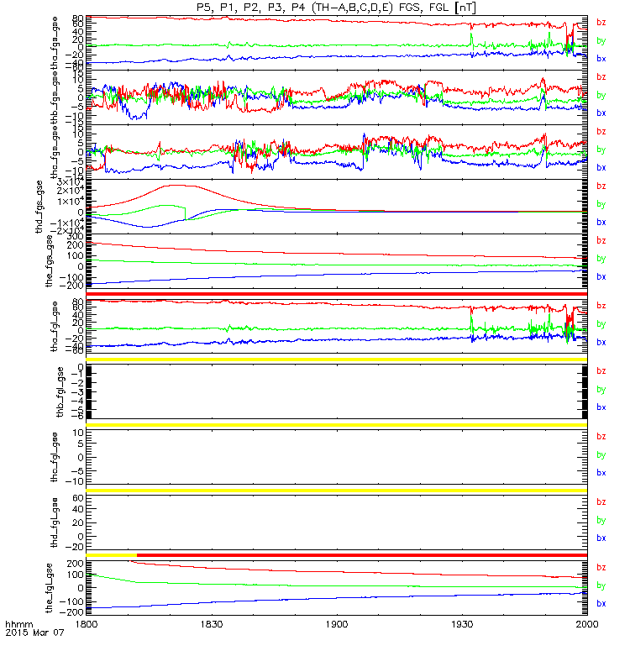Click the the_fgl_gse y-axis title
This screenshot has width=630, height=672.
coord(49,588)
